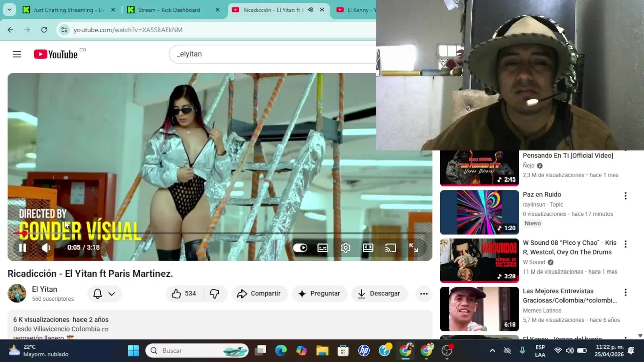This screenshot has height=362, width=644.
Task: Open the browser tab search dropdown arrow
Action: (10, 10)
